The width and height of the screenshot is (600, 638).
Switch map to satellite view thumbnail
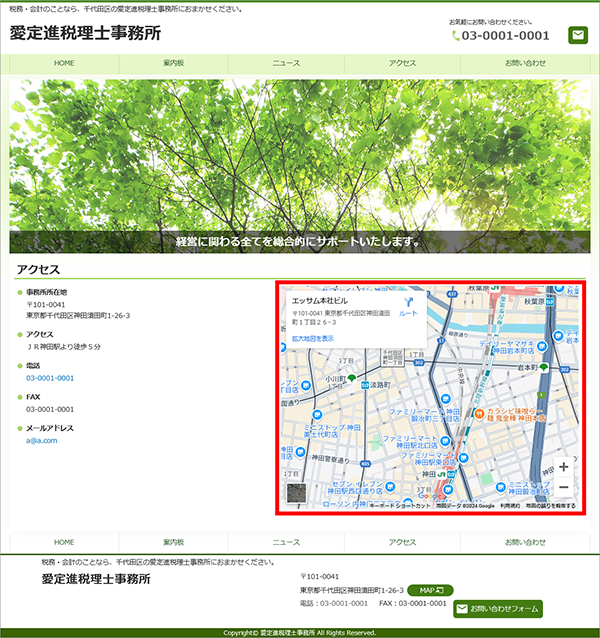[297, 494]
